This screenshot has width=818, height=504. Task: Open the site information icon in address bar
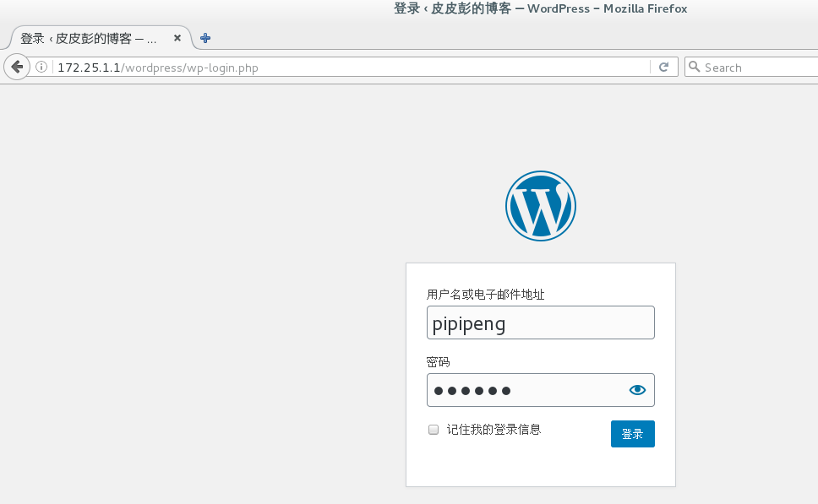point(41,67)
